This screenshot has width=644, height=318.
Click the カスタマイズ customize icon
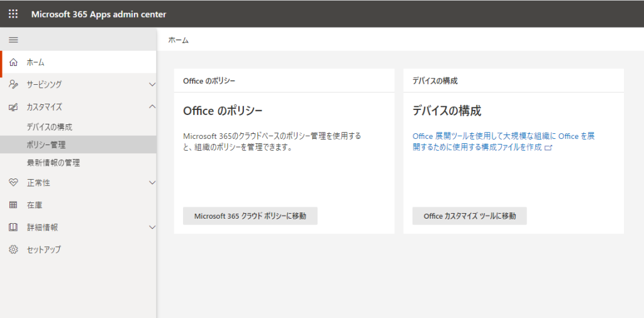click(13, 107)
